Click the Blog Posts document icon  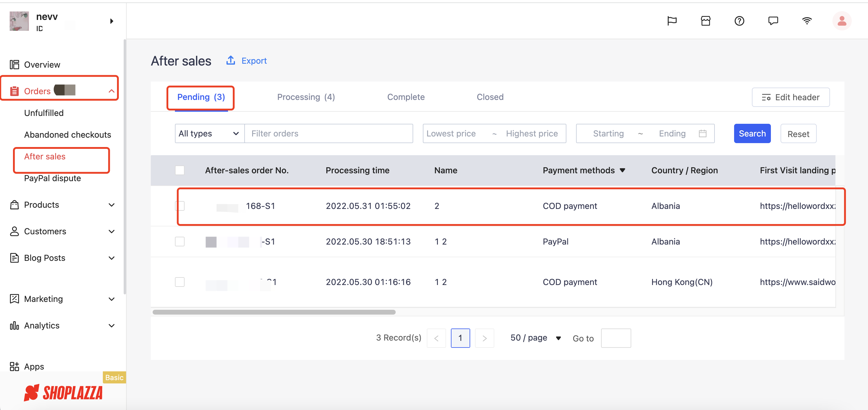(x=14, y=258)
